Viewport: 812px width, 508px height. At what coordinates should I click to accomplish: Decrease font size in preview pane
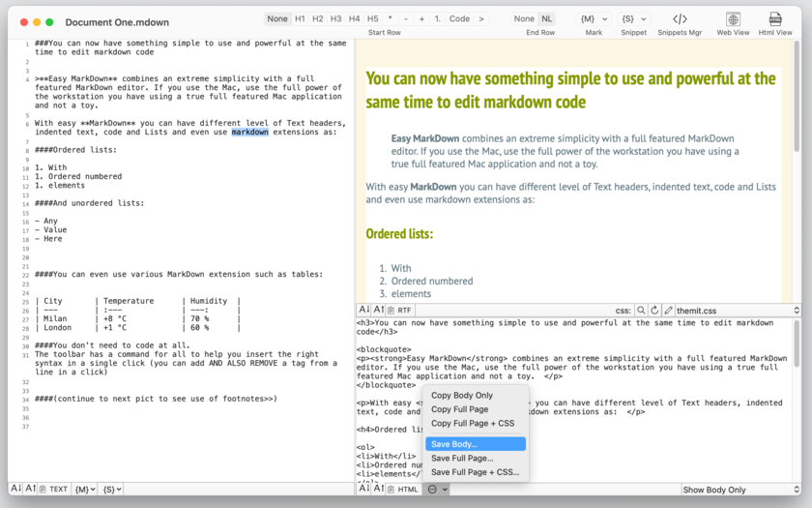(364, 310)
